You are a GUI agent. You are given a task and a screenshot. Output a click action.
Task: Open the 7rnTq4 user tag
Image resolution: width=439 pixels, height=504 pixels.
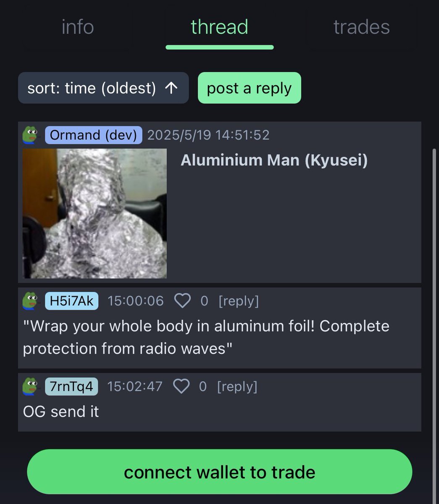pyautogui.click(x=71, y=386)
